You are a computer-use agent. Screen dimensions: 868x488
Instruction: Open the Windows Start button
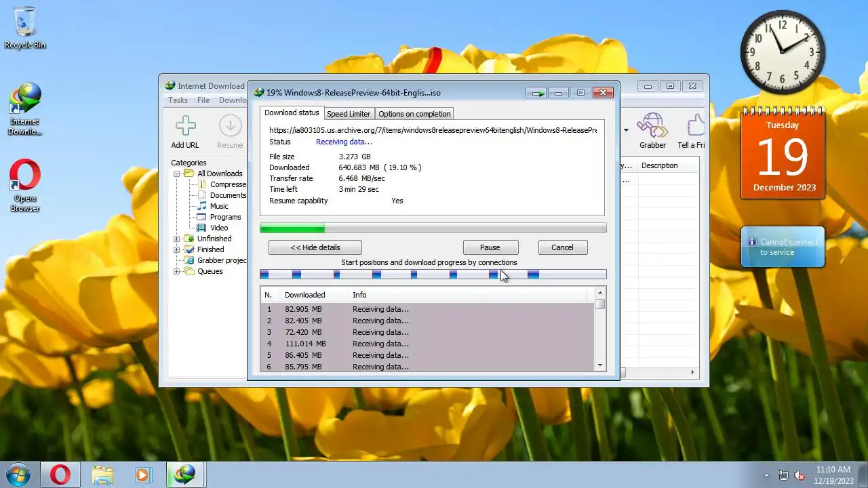tap(18, 474)
